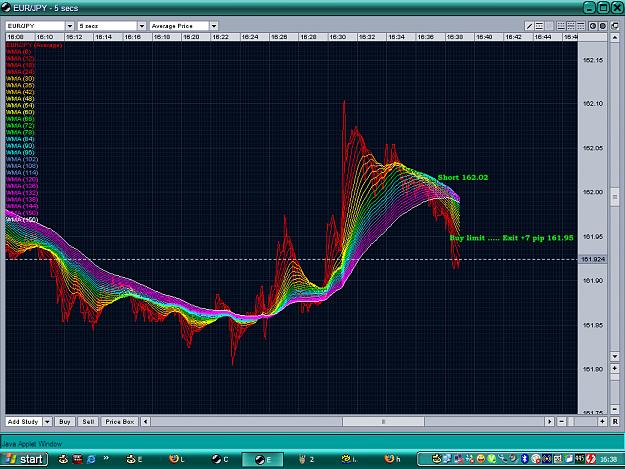The width and height of the screenshot is (625, 469).
Task: Switch to taskbar item labeled I.
Action: click(x=350, y=459)
